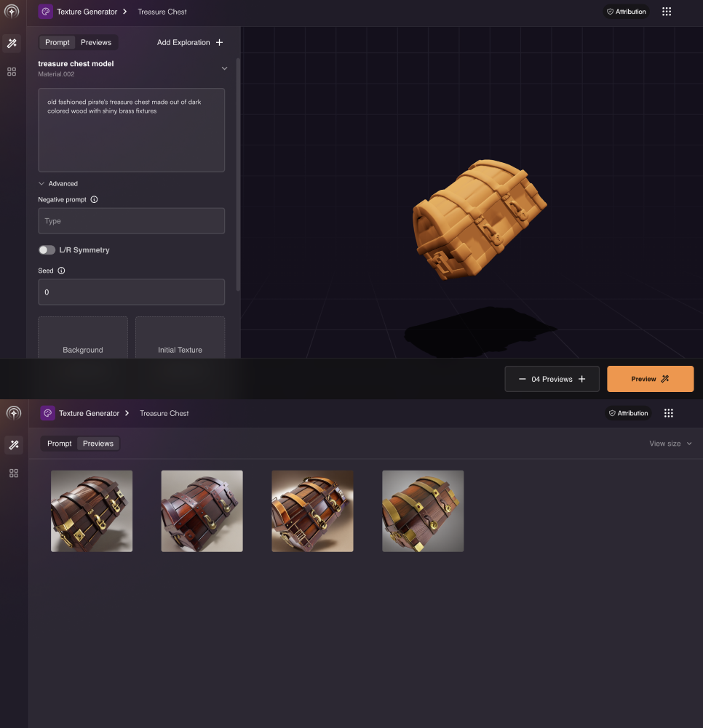
Task: Click the Material.002 label
Action: 56,74
